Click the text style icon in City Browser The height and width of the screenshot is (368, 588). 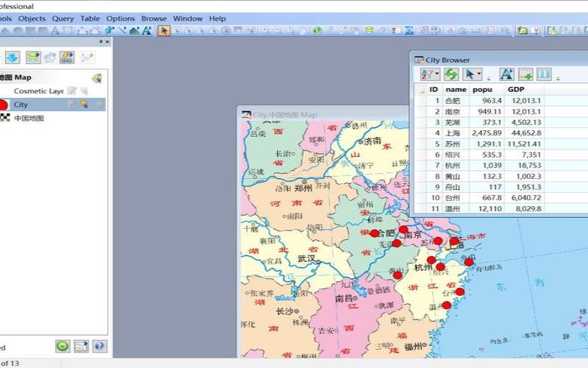coord(506,74)
